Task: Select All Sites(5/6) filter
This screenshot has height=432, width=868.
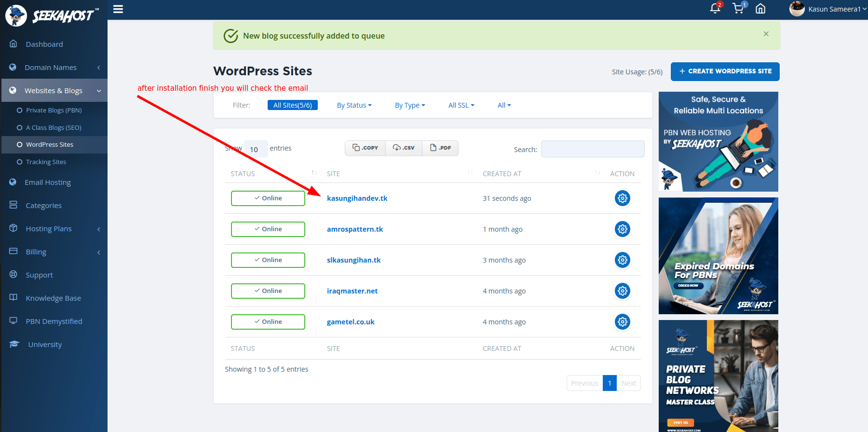Action: coord(292,105)
